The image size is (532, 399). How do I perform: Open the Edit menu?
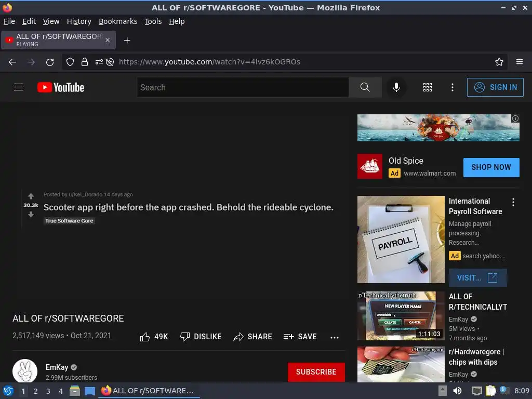29,21
